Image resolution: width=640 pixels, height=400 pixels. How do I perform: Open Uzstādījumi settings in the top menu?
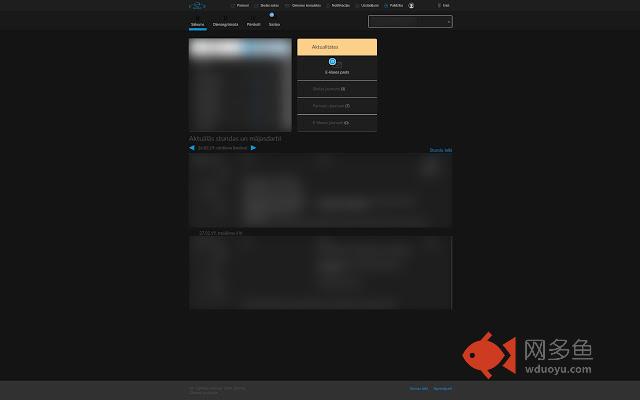(x=369, y=5)
